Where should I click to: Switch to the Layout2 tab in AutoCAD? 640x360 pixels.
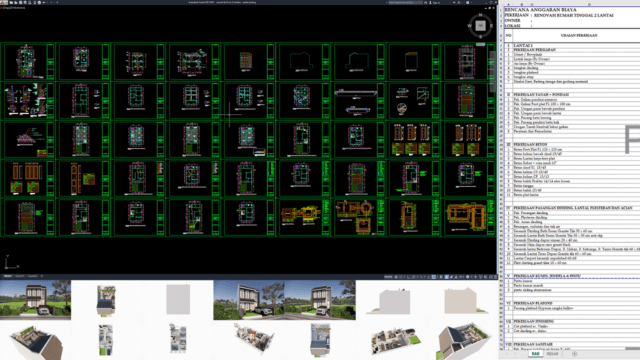point(33,276)
